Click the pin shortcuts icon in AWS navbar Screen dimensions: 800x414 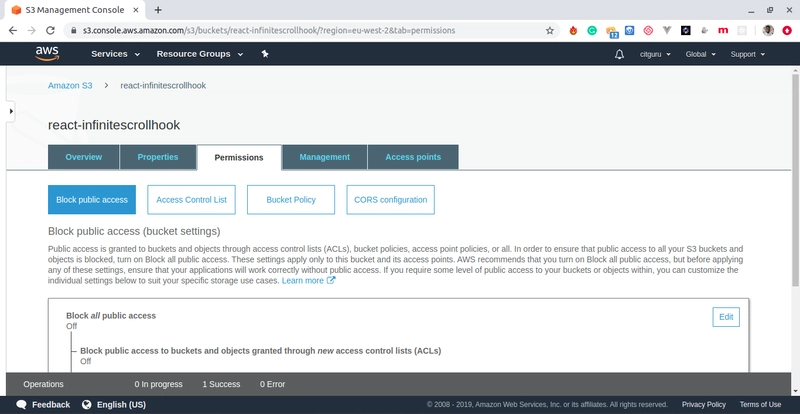265,54
